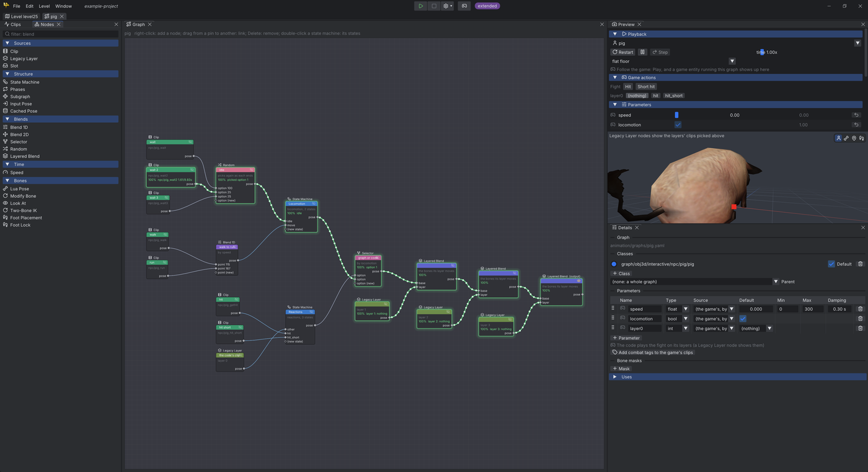This screenshot has width=868, height=472.
Task: Reset the locomotion parameter in Preview
Action: click(x=856, y=125)
